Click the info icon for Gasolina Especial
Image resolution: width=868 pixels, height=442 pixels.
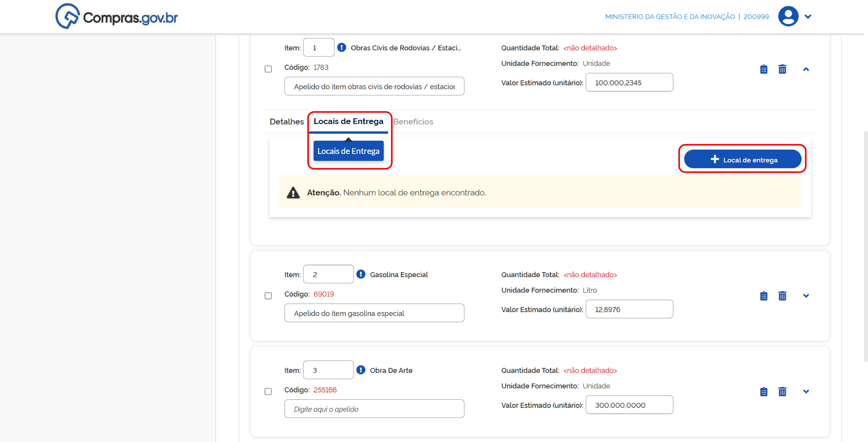pos(361,274)
